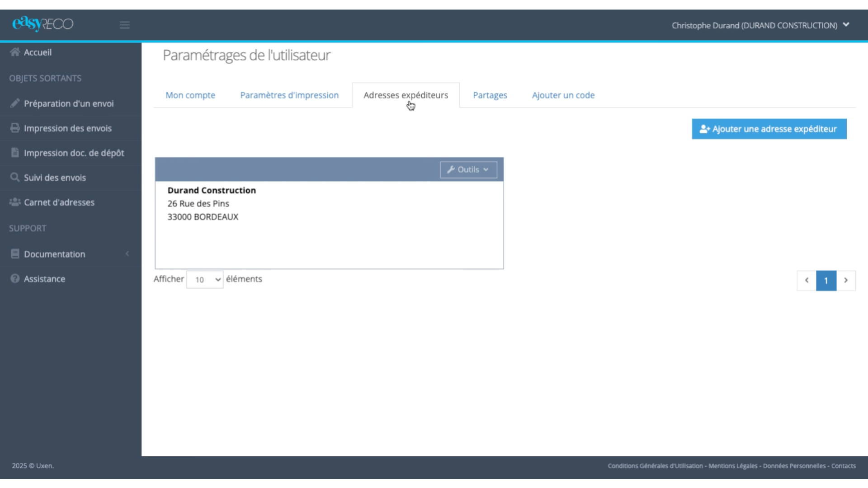The image size is (868, 488).
Task: Open Mentions Légales link
Action: (733, 466)
